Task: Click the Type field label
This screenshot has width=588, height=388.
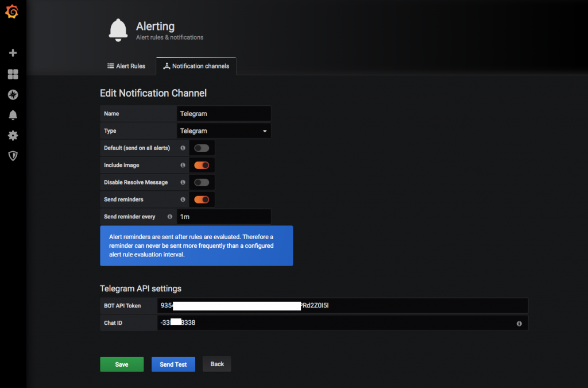Action: tap(110, 131)
